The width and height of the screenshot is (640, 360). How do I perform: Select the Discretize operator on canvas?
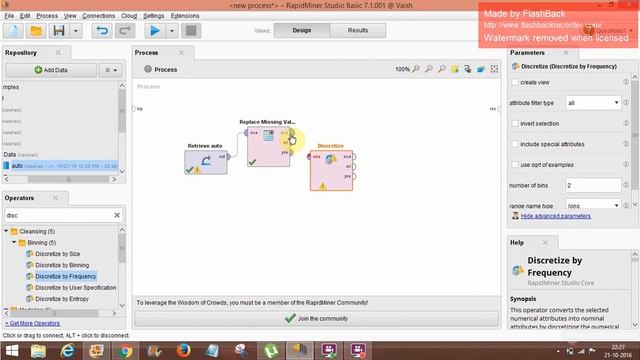(331, 171)
